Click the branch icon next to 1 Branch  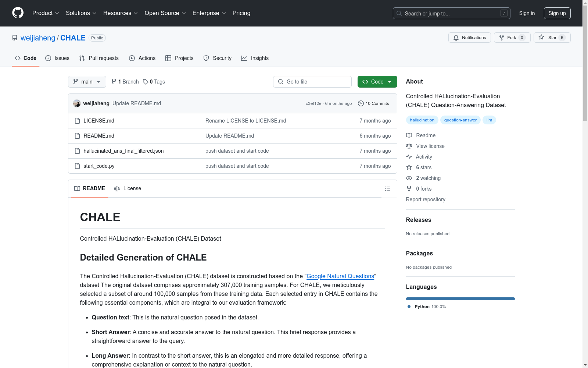[x=114, y=82]
